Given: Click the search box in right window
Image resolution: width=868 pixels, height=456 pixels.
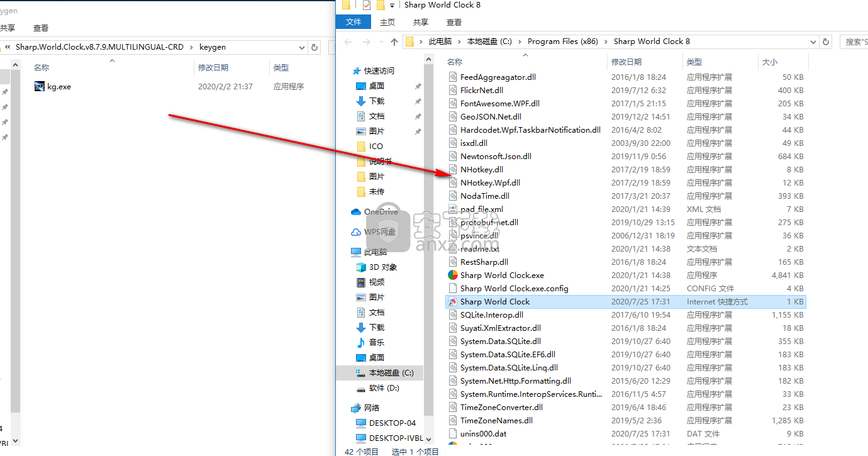Looking at the screenshot, I should 854,42.
